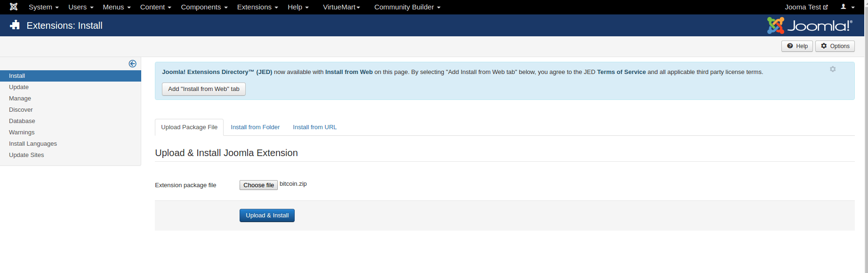The image size is (868, 273).
Task: Open the VirtueMart menu
Action: tap(341, 7)
